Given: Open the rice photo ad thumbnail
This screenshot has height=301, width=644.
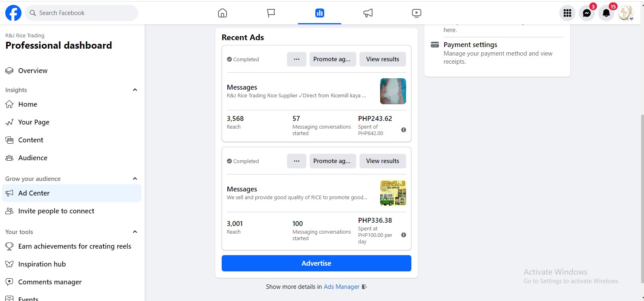Looking at the screenshot, I should (393, 91).
